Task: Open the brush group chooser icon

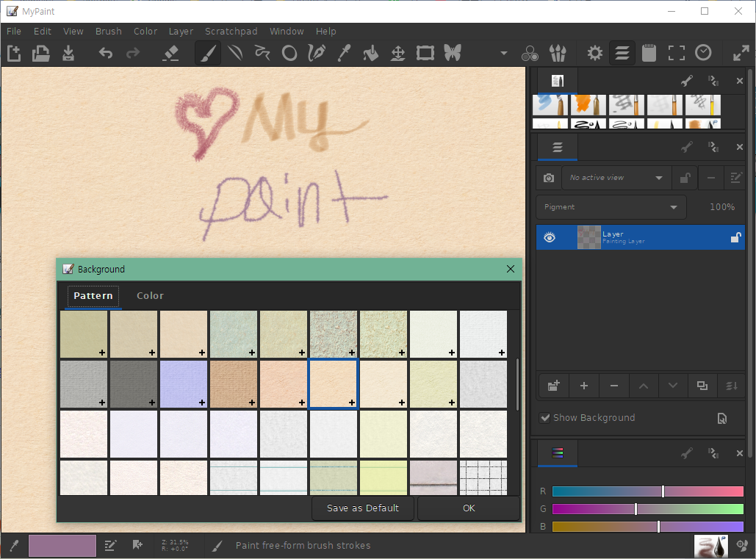Action: tap(558, 53)
